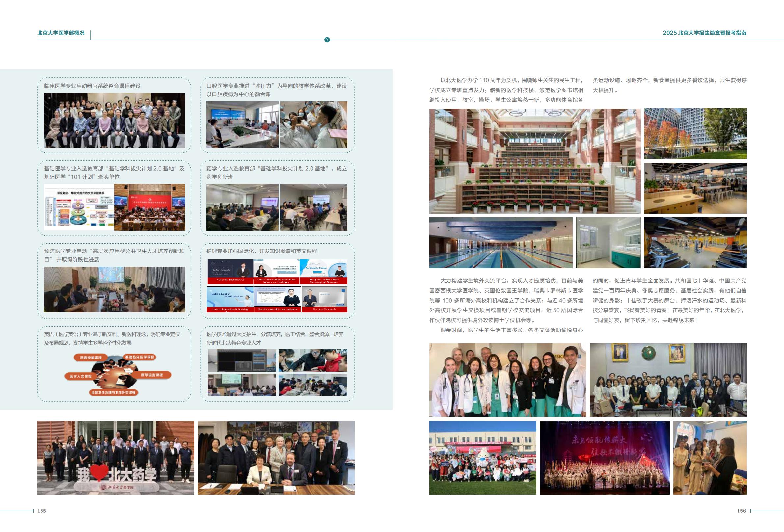This screenshot has width=784, height=532.
Task: Open the library atrium bookshelf photo
Action: click(534, 161)
